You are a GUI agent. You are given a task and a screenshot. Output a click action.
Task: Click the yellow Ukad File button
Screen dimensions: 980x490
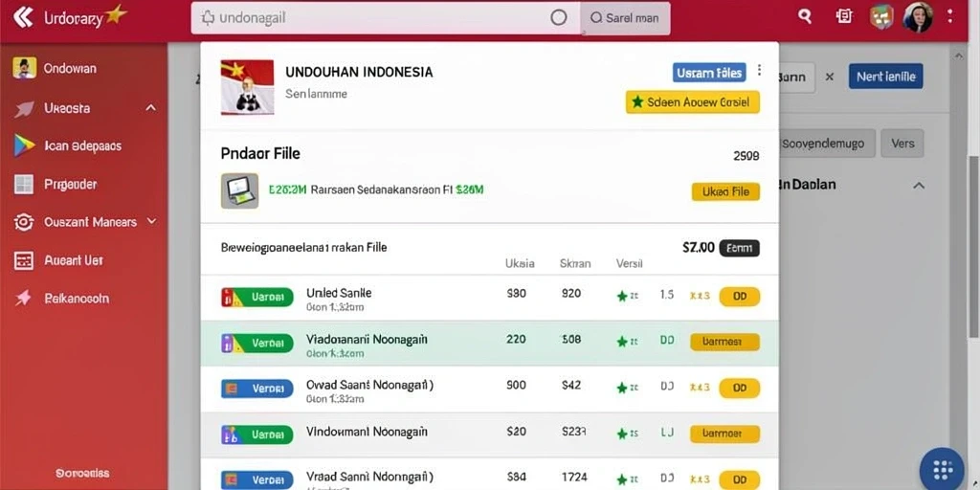725,191
